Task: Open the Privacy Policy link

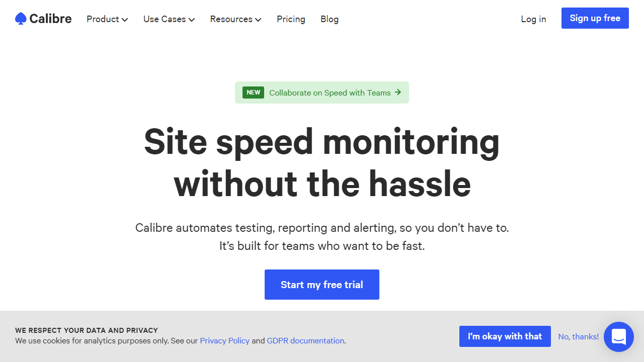Action: (225, 340)
